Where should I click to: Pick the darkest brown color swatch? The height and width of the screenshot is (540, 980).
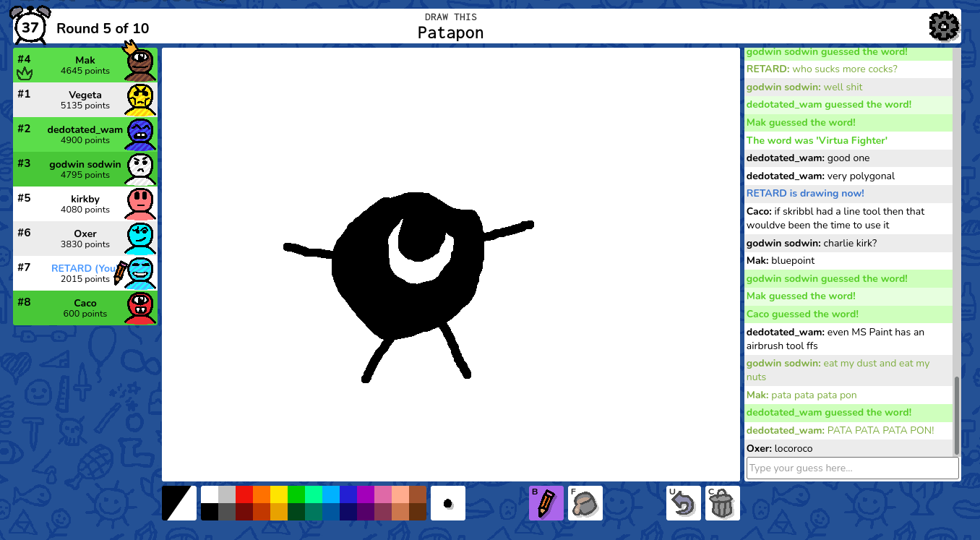[418, 512]
